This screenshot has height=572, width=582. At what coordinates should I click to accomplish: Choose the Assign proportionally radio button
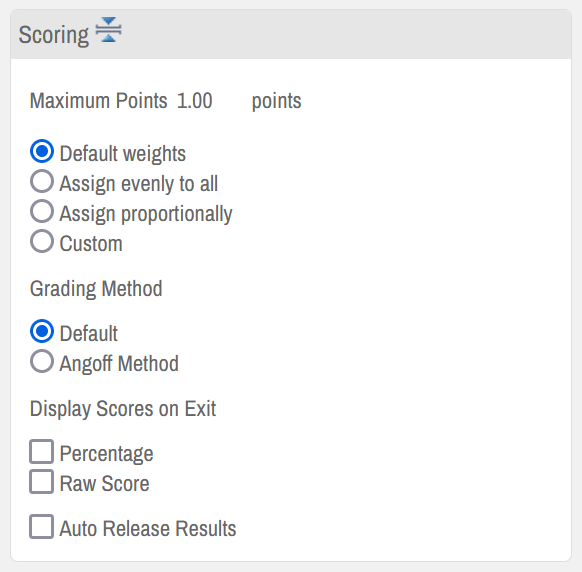click(42, 211)
